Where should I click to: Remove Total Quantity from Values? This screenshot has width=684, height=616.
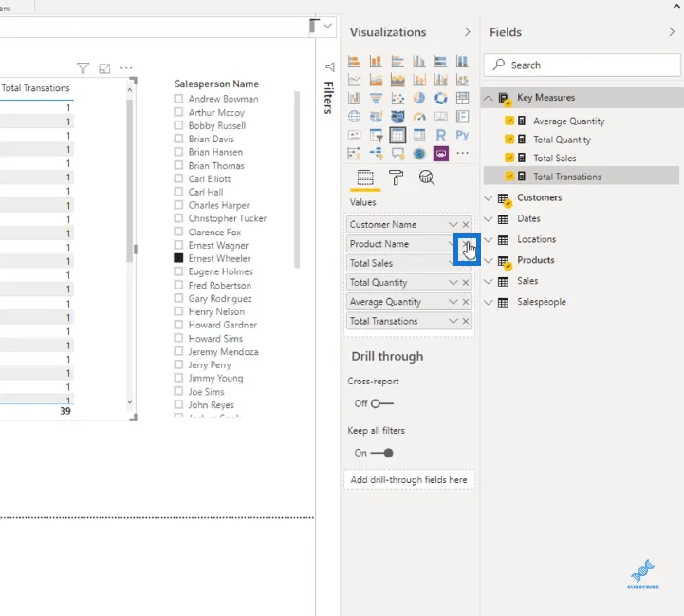pyautogui.click(x=466, y=283)
